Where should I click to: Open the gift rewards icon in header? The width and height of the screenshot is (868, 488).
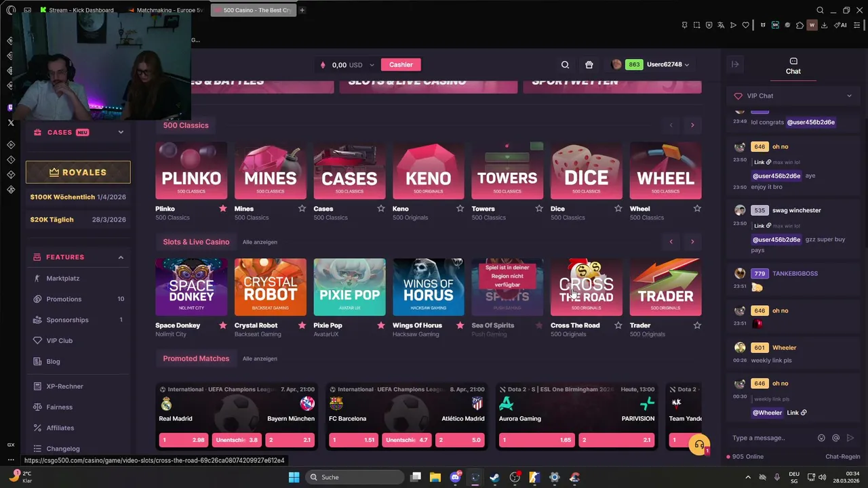[x=589, y=64]
